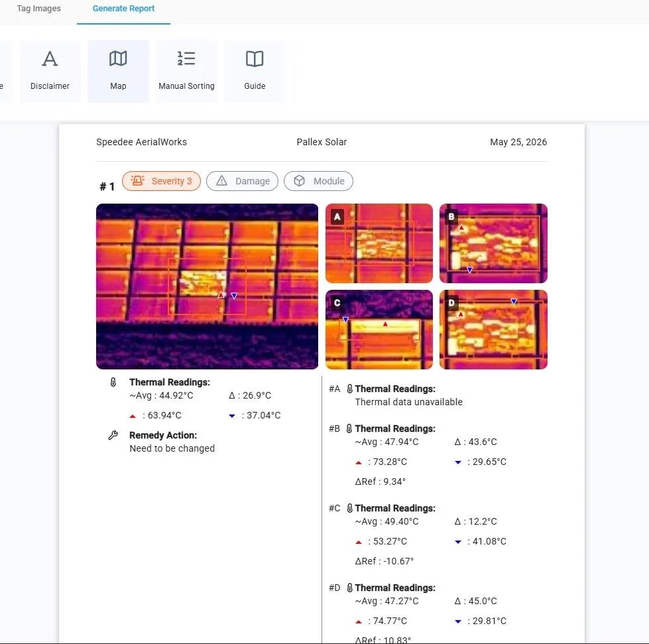Click the blue min triangle for 29.81°C
Screen dimensions: 649x644
pos(458,621)
